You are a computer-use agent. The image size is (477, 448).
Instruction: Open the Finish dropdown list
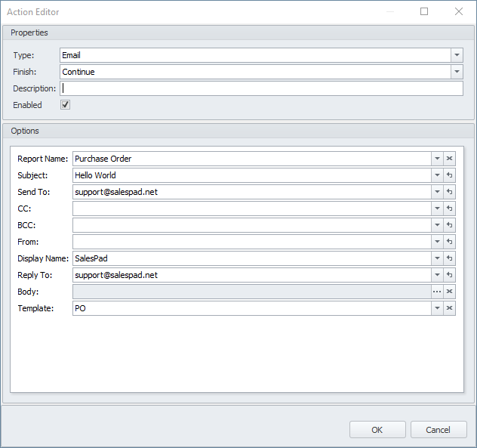pyautogui.click(x=457, y=72)
